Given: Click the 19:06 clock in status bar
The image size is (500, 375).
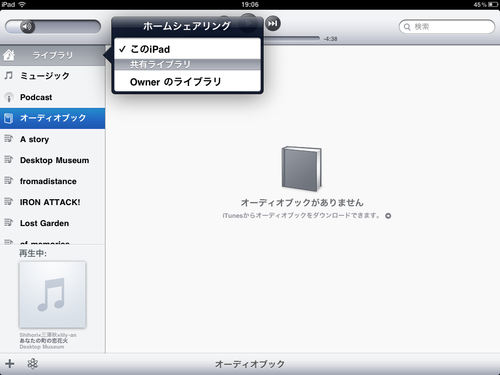Looking at the screenshot, I should point(250,4).
